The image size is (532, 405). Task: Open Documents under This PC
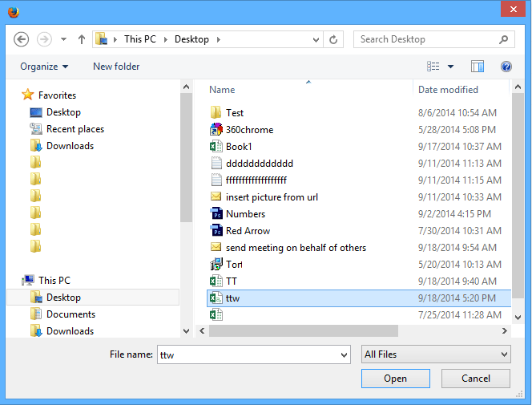pos(71,314)
